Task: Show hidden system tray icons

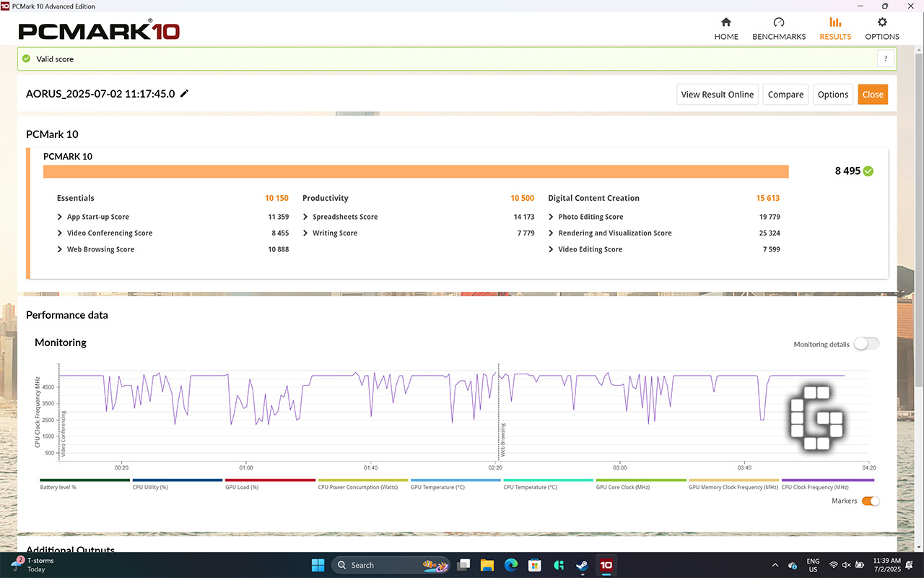Action: 775,565
